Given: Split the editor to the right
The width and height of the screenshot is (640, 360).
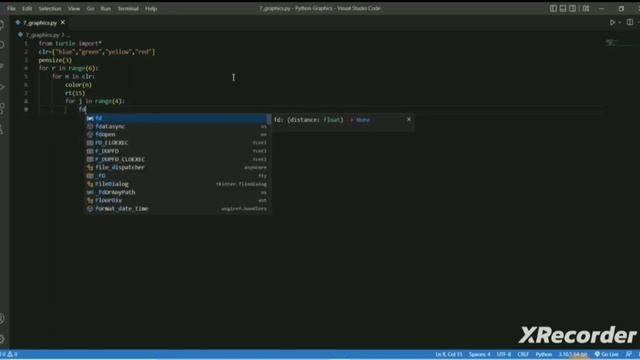Looking at the screenshot, I should [x=630, y=22].
